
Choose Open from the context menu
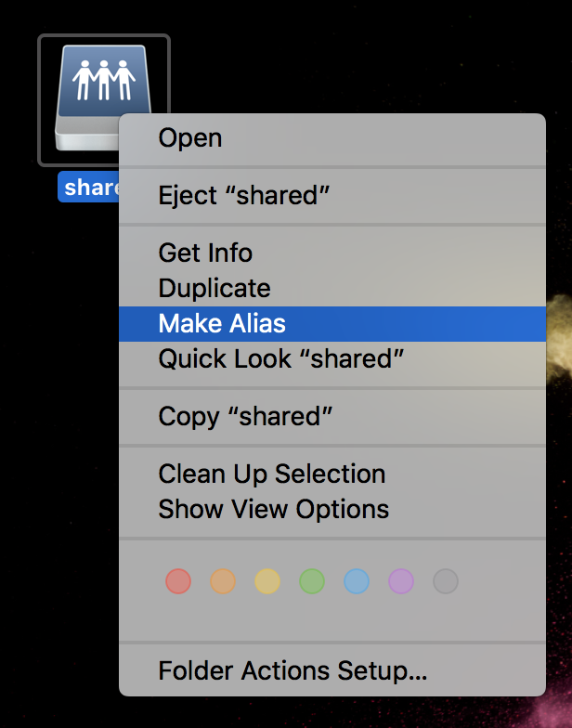pyautogui.click(x=190, y=138)
